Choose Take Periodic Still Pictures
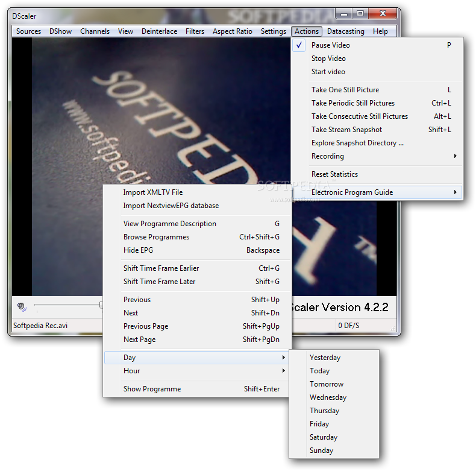476x471 pixels. [x=377, y=103]
